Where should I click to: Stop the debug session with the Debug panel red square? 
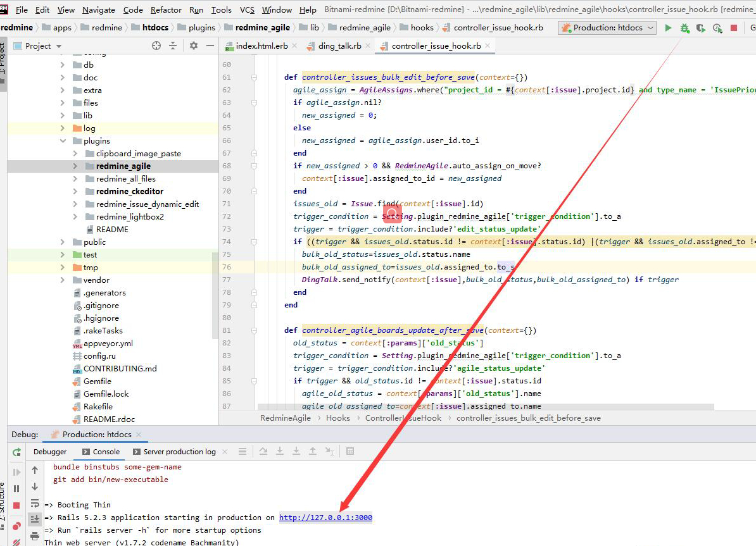click(x=16, y=506)
